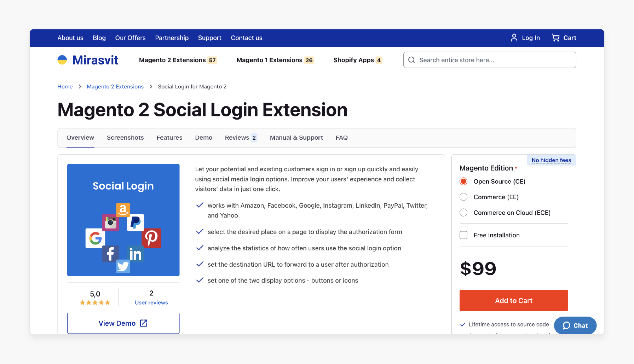Select Commerce (EE) edition

(x=463, y=197)
